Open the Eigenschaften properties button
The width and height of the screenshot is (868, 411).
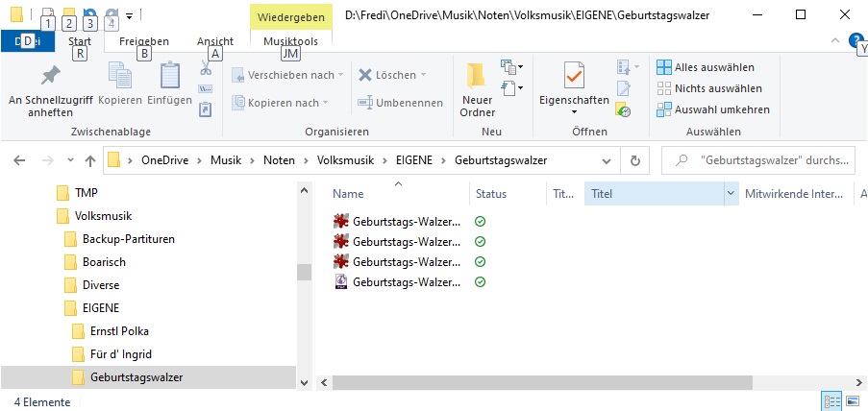tap(574, 88)
